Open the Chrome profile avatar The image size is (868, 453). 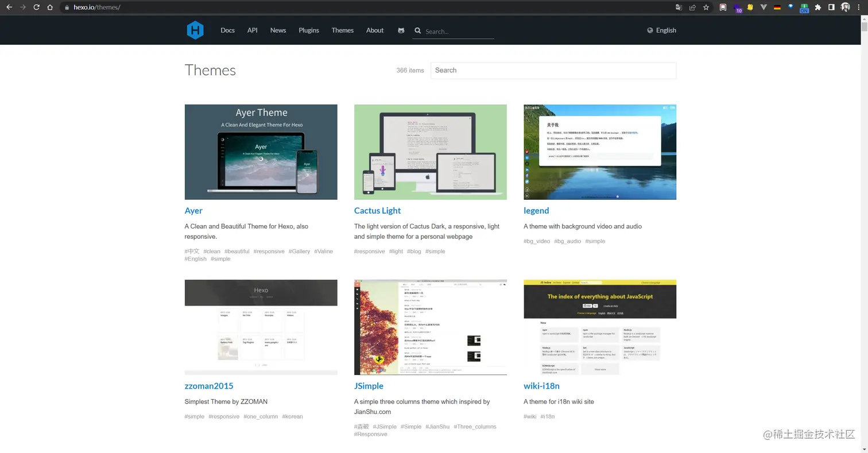click(x=845, y=7)
